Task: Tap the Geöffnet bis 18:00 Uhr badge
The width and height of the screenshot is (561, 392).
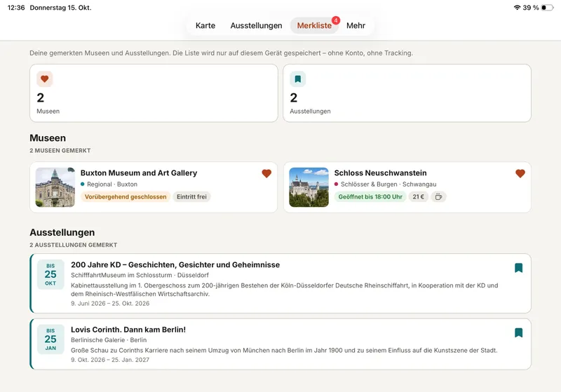Action: 370,197
